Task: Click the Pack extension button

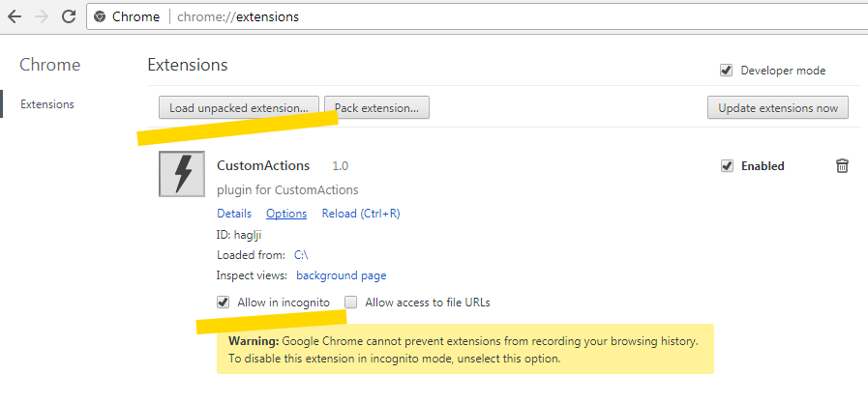Action: coord(376,107)
